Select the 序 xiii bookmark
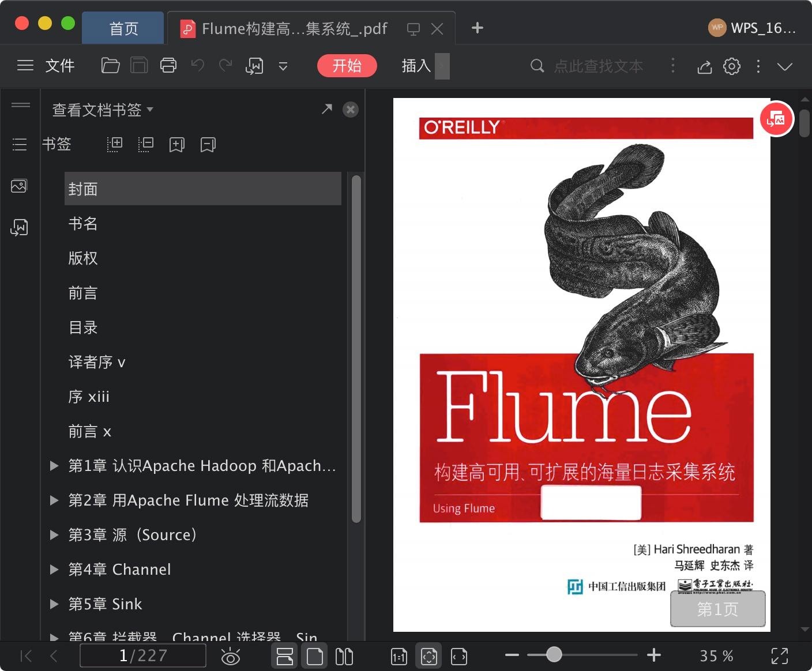The height and width of the screenshot is (671, 812). [89, 397]
